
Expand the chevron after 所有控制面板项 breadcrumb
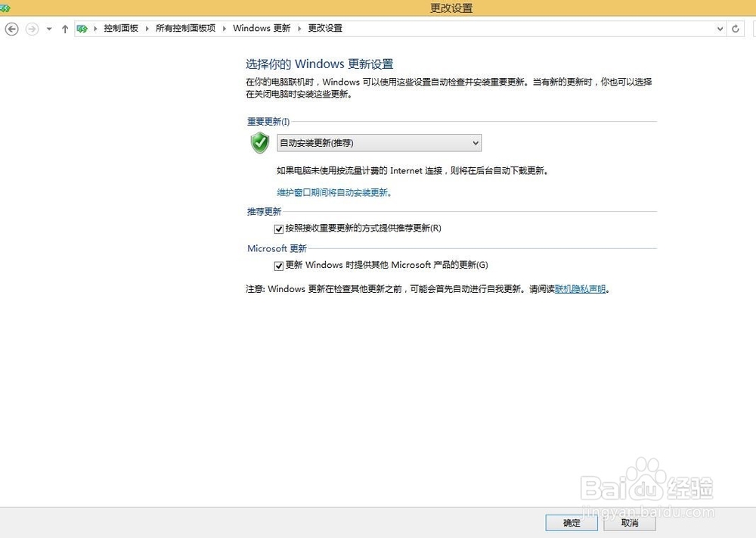225,29
